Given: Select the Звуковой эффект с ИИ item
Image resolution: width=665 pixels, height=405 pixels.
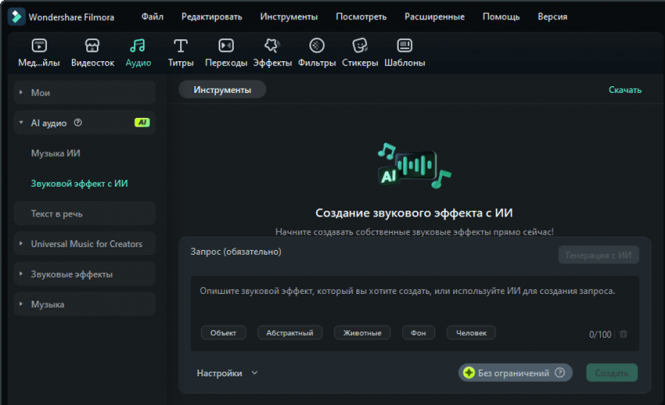Looking at the screenshot, I should 79,184.
